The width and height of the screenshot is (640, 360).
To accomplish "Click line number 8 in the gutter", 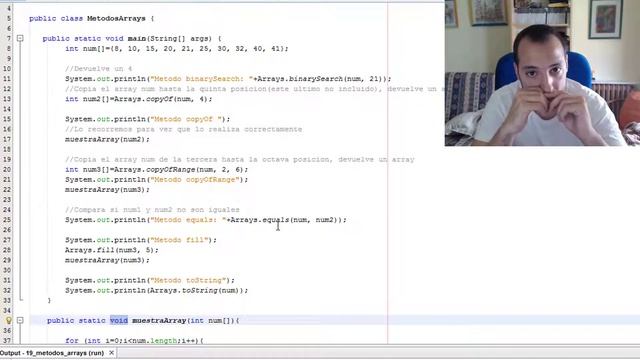I will pos(9,49).
